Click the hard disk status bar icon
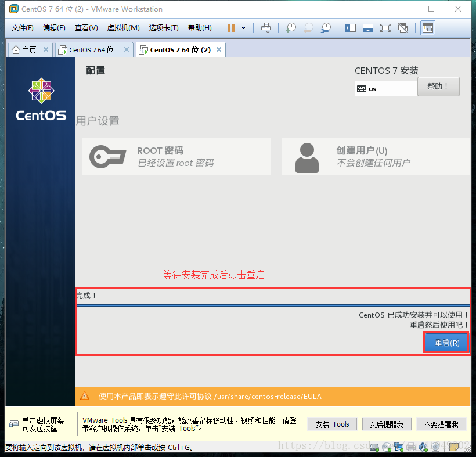This screenshot has width=476, height=457. point(374,447)
